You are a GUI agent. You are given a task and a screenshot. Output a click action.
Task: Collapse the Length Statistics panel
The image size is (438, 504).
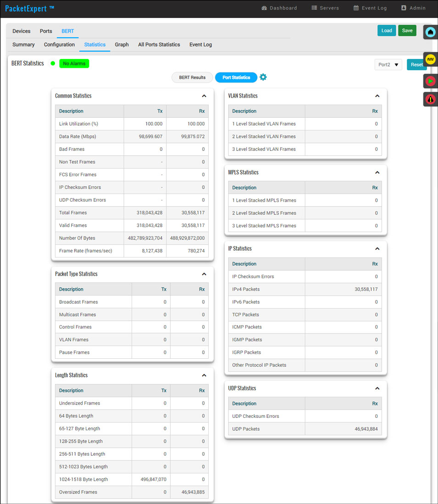coord(204,375)
